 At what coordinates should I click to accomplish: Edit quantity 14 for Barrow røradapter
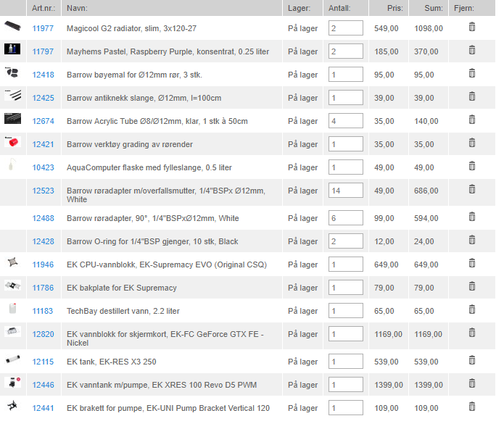pos(345,190)
